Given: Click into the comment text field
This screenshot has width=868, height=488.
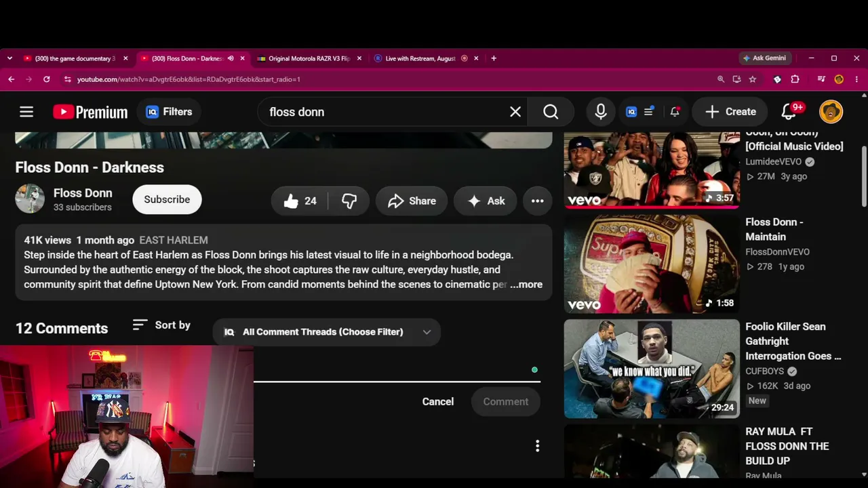Looking at the screenshot, I should coord(397,370).
